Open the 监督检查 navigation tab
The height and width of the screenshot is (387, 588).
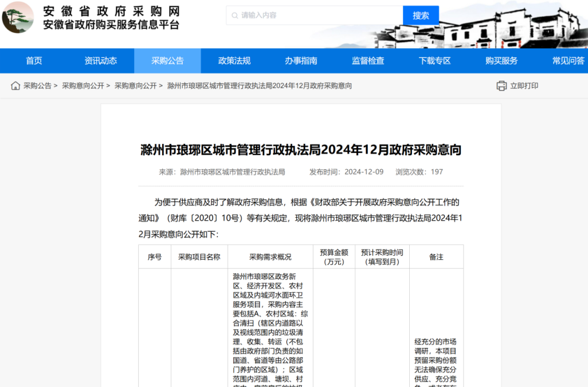368,61
